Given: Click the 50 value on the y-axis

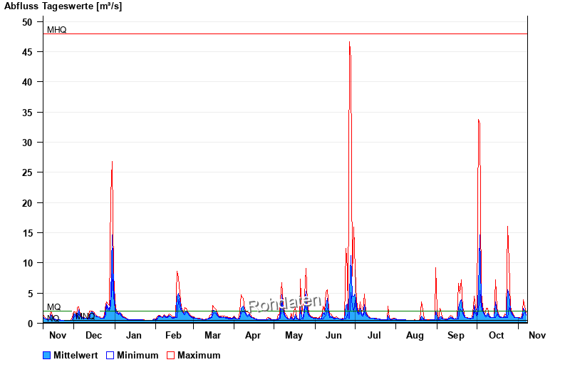Looking at the screenshot, I should (x=27, y=22).
